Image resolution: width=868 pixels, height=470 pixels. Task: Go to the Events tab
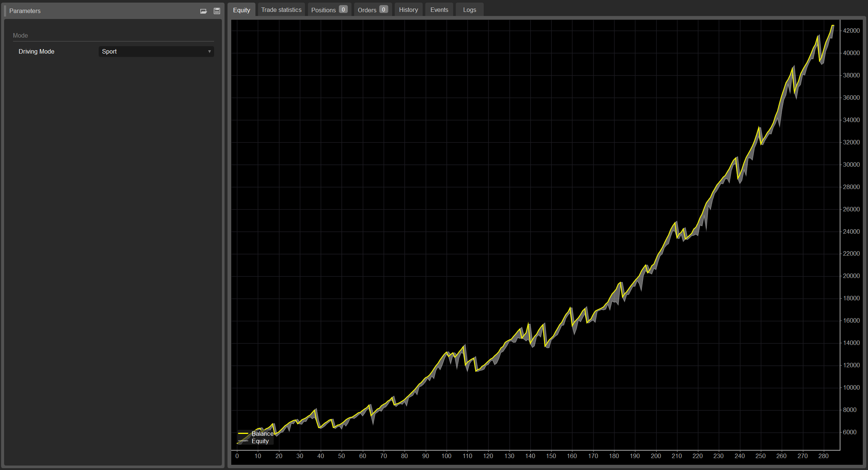[x=439, y=10]
